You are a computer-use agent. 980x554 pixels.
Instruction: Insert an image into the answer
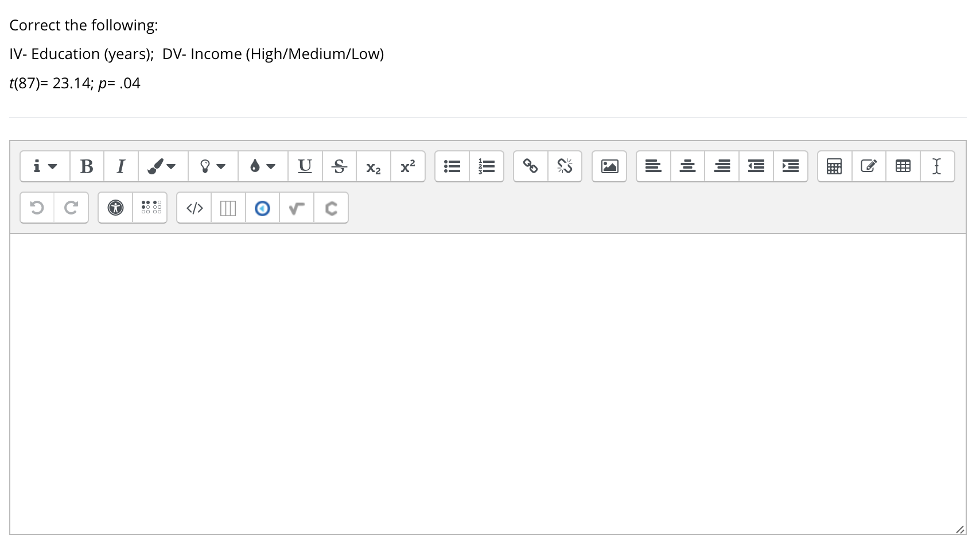pos(609,166)
